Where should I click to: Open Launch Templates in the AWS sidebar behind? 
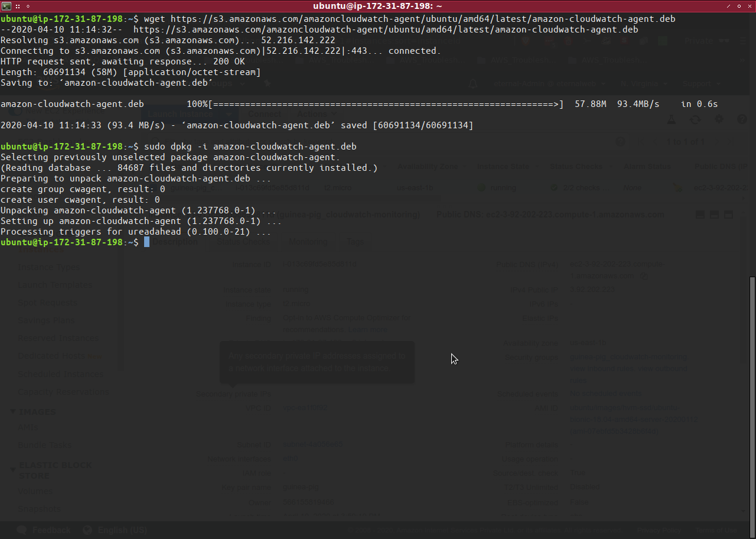click(54, 285)
